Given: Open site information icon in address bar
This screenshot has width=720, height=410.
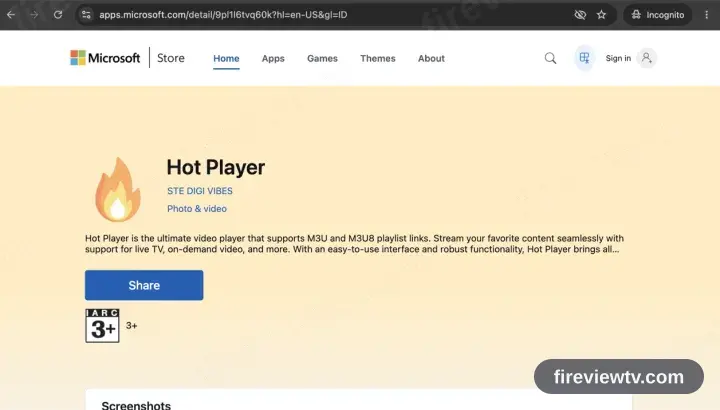Looking at the screenshot, I should [86, 15].
